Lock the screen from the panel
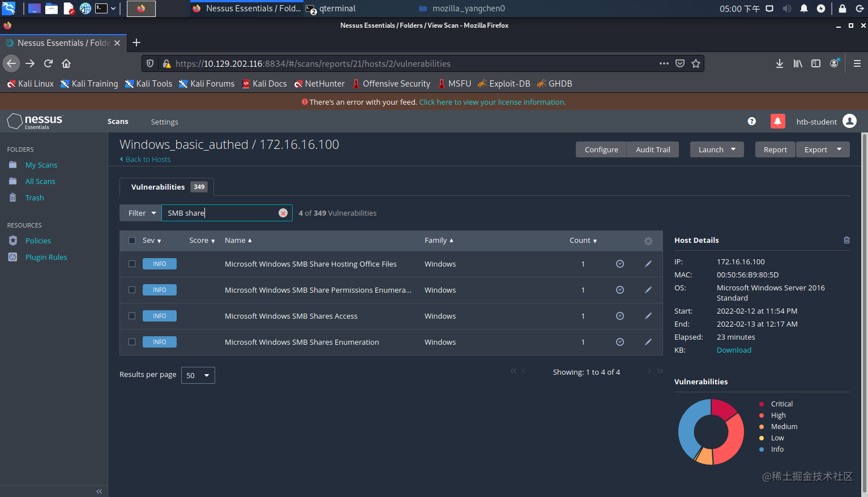This screenshot has width=868, height=497. point(843,8)
